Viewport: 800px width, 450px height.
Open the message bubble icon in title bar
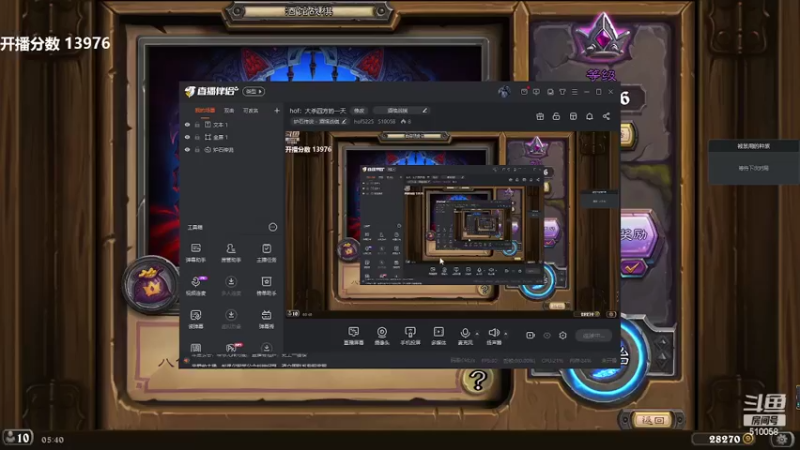click(x=536, y=92)
